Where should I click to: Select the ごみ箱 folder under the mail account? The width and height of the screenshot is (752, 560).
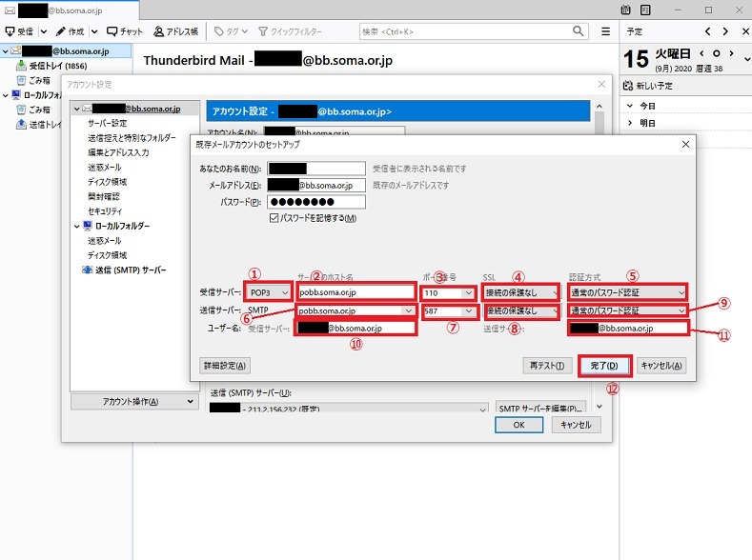pyautogui.click(x=33, y=81)
